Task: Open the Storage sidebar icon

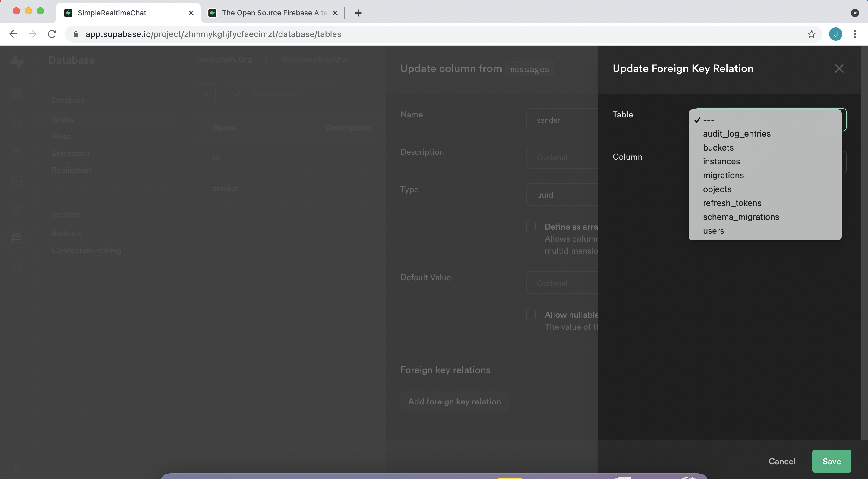Action: tap(17, 152)
